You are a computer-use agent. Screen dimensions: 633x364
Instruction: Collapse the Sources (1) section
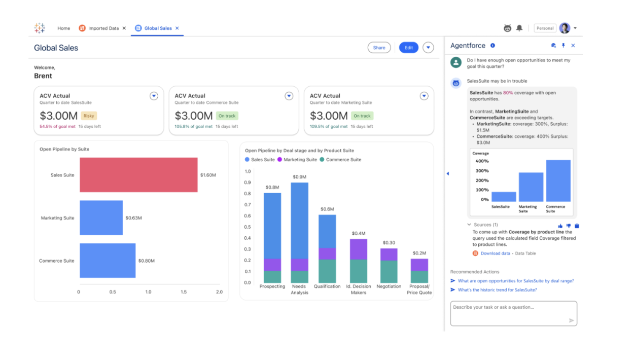click(x=469, y=225)
